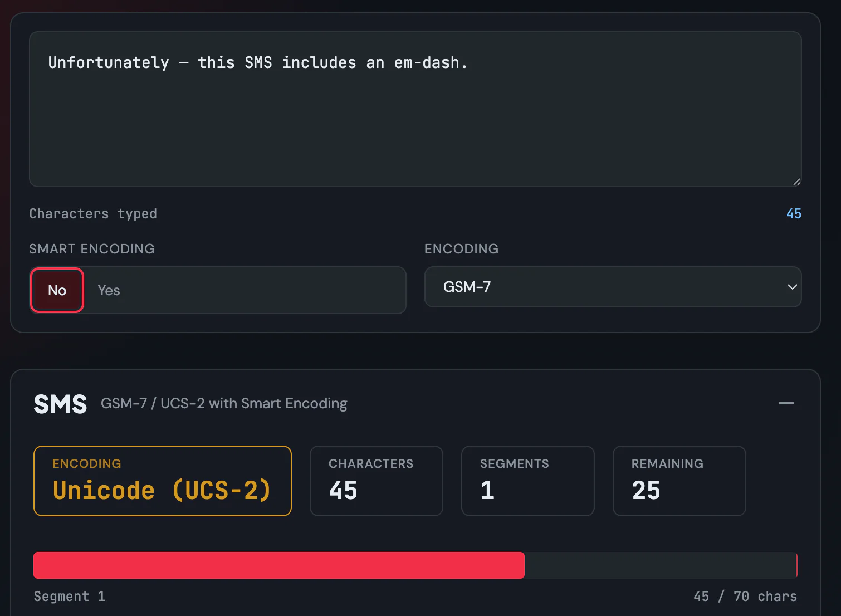
Task: Click the Segments 1 stat card
Action: pos(527,481)
